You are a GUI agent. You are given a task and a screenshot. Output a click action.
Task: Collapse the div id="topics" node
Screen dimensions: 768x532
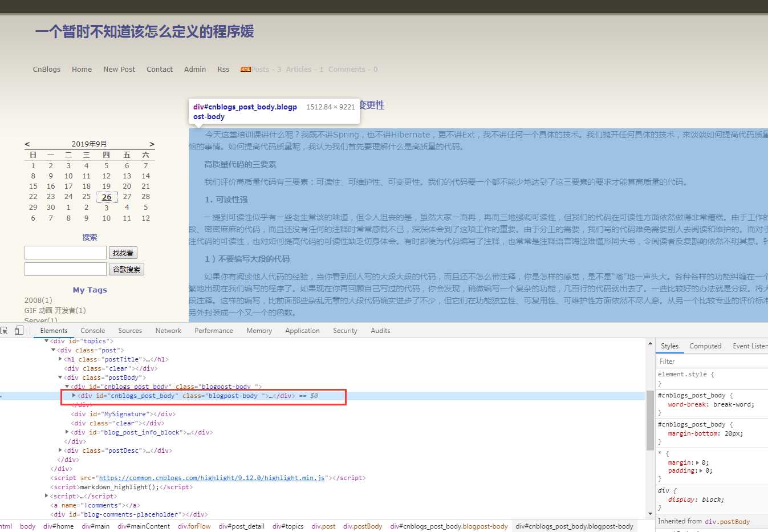(47, 341)
